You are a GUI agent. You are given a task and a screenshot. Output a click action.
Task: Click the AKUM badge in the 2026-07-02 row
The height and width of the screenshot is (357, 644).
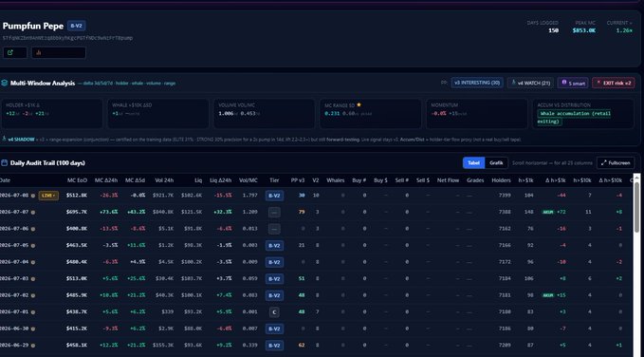(547, 295)
